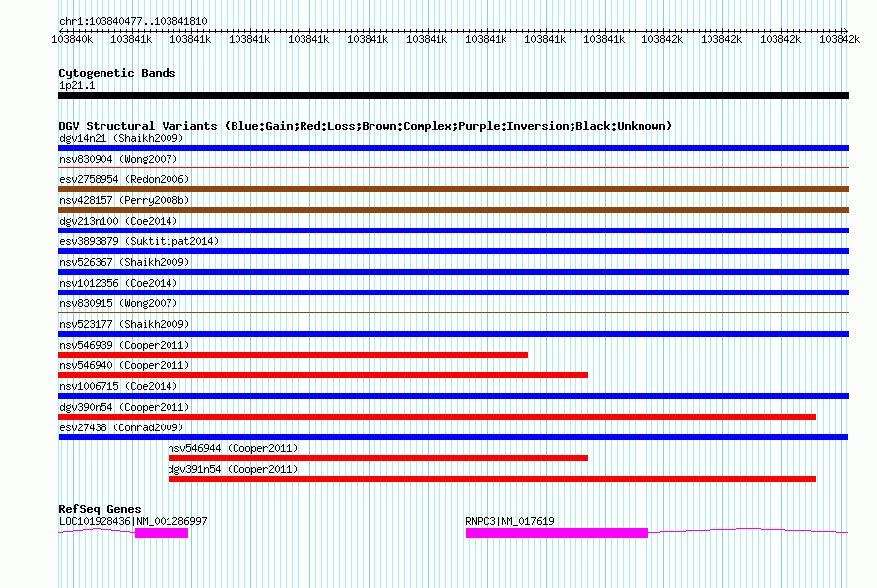This screenshot has width=877, height=588.
Task: Open the nsv830904 (Wong2007) variant label
Action: pyautogui.click(x=118, y=159)
